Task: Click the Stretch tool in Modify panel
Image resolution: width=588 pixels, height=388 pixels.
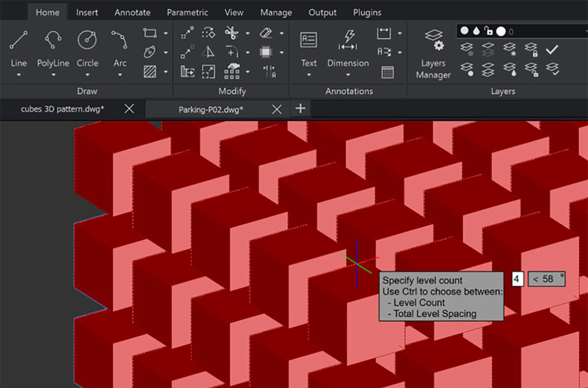Action: click(x=187, y=71)
